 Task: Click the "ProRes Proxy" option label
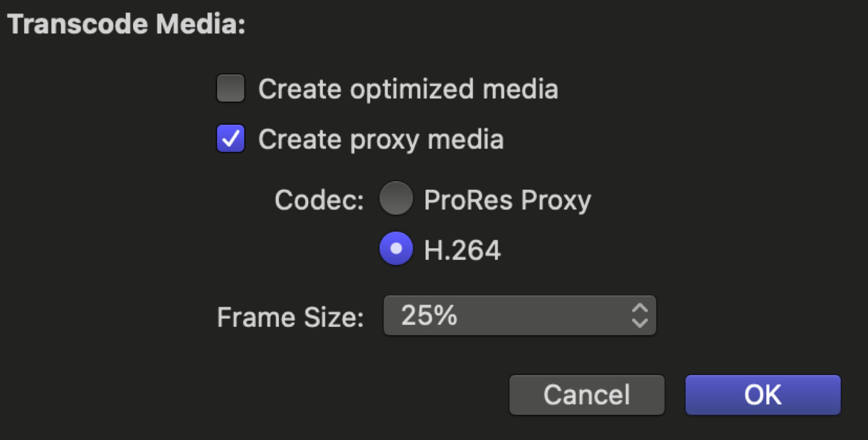(507, 200)
